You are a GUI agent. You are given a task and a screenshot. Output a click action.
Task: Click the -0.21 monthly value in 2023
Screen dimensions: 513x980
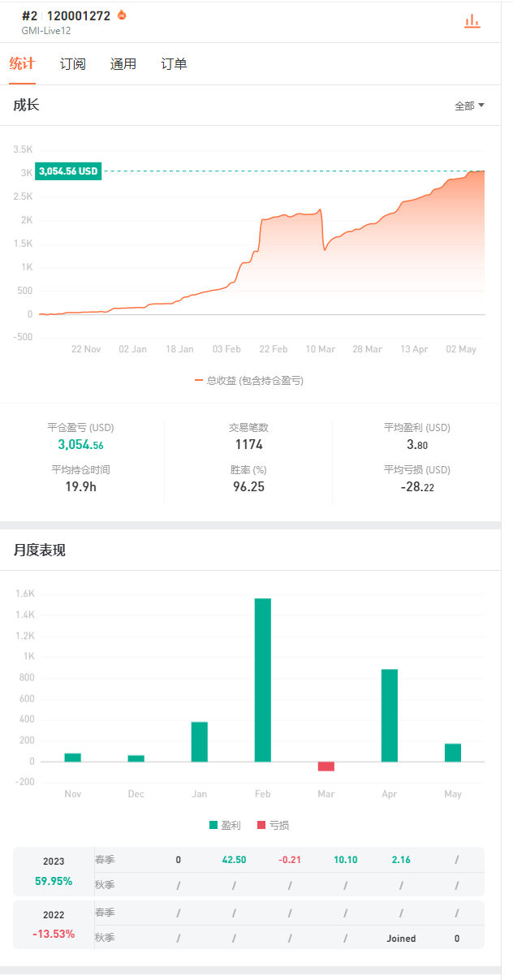click(x=290, y=860)
